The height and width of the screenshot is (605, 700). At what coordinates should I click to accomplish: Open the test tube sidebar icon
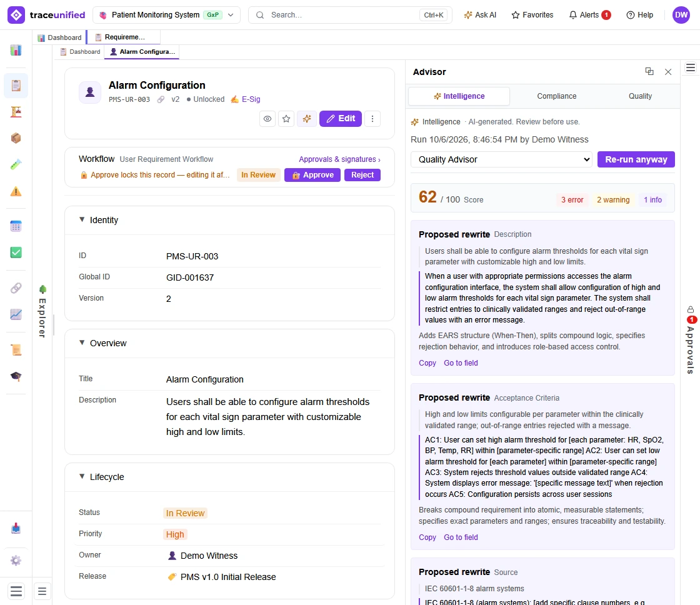pyautogui.click(x=16, y=165)
